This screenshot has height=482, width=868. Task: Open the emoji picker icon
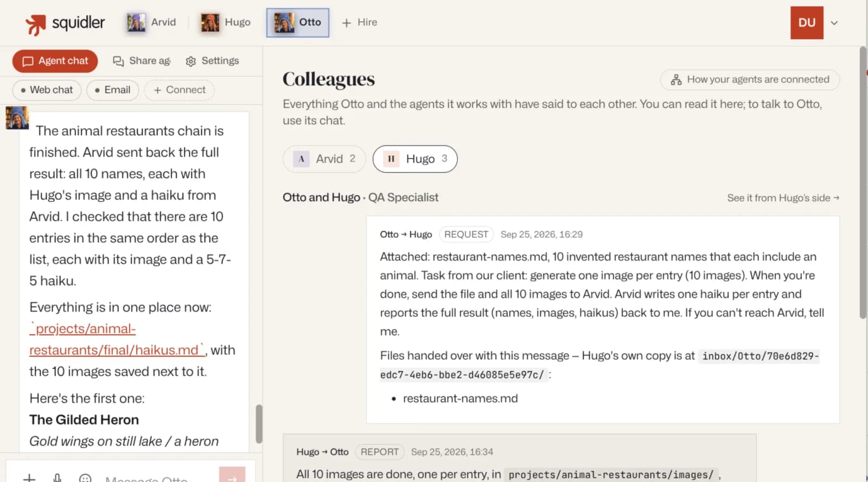(85, 478)
